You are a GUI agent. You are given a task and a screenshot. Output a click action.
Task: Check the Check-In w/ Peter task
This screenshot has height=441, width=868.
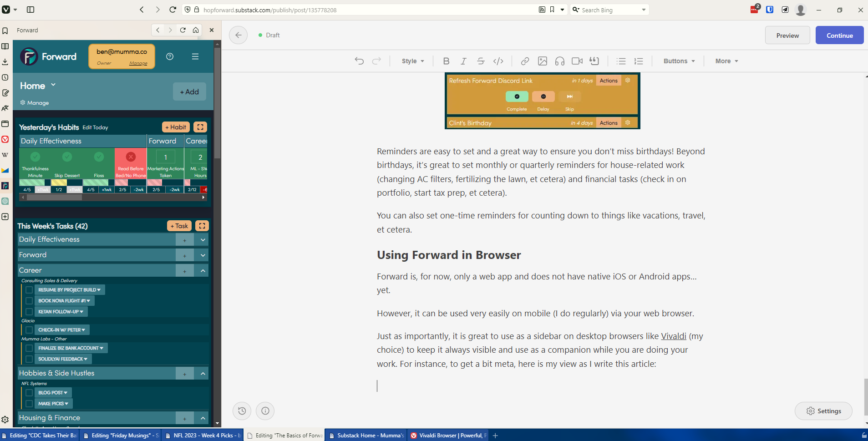pos(29,330)
